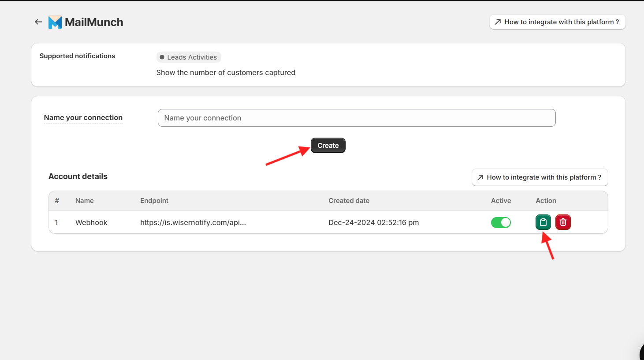Click the Create button

[328, 146]
